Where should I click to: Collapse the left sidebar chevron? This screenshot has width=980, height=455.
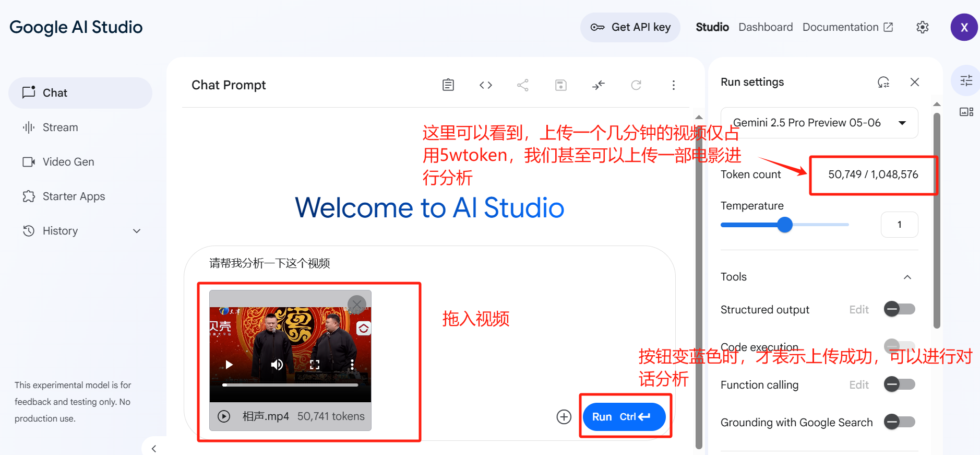154,448
